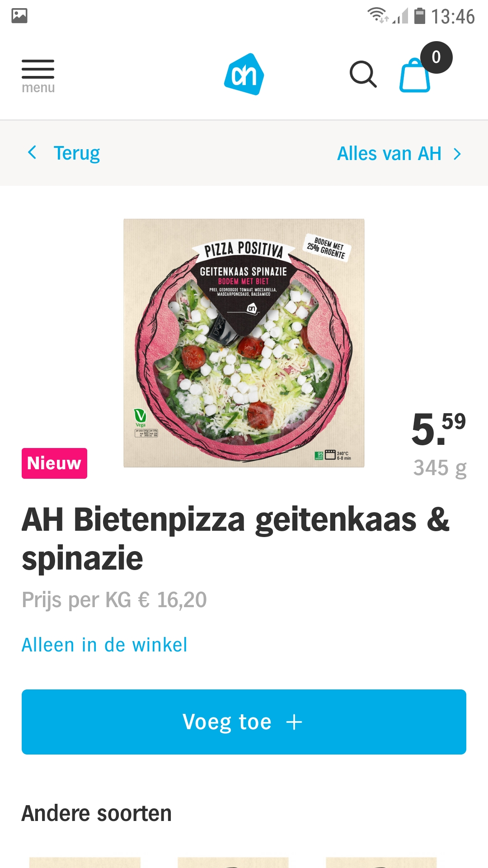View the Pizza Positiva product image

(x=244, y=343)
